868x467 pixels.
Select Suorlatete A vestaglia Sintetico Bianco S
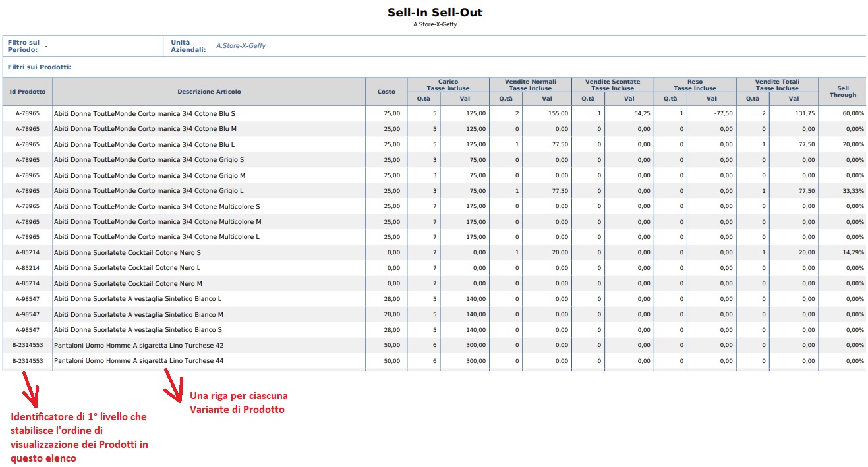[x=138, y=330]
